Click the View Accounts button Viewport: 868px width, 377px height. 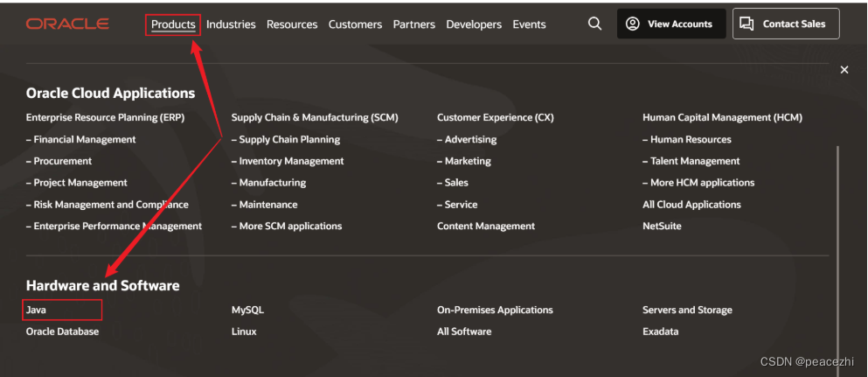(x=670, y=24)
